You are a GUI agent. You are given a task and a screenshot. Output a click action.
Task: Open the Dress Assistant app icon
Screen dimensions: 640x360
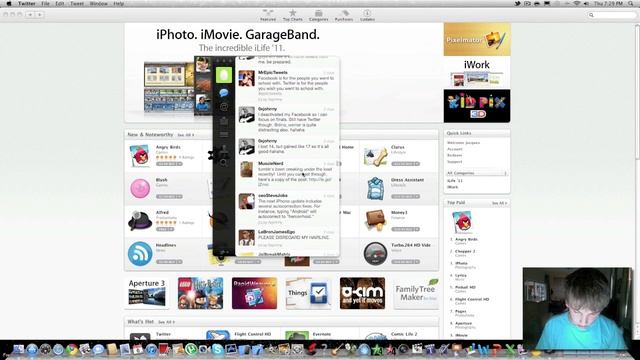[x=375, y=189]
